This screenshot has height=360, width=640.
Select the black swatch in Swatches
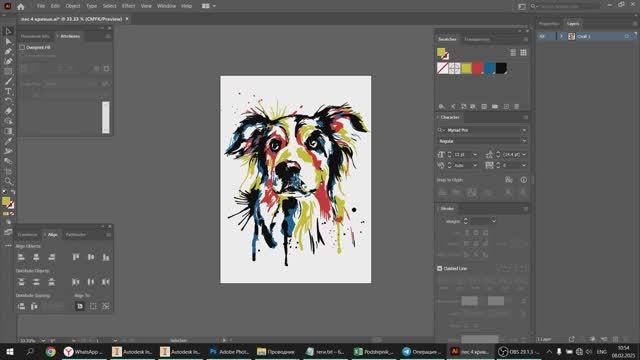(x=501, y=68)
